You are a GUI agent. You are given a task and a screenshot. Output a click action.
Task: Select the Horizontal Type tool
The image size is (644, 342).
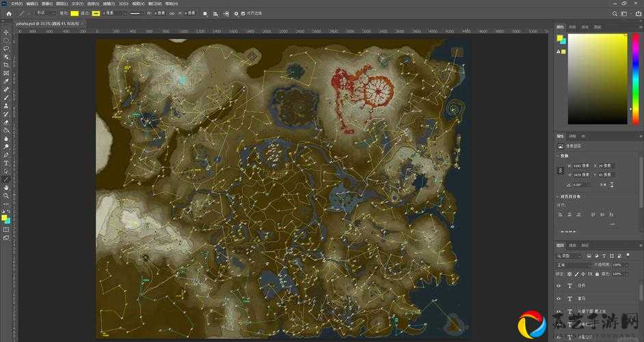(x=6, y=163)
